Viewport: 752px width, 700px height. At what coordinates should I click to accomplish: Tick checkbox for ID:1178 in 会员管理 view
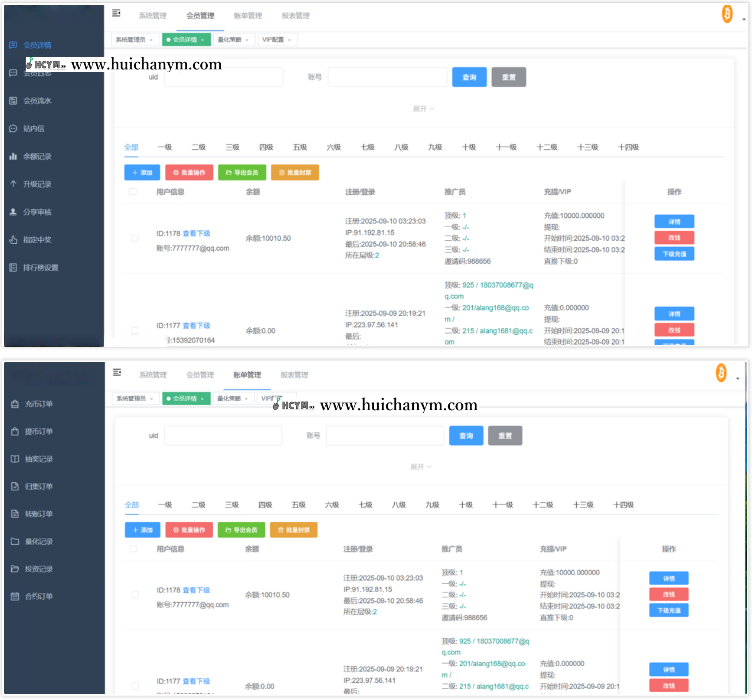(x=135, y=238)
